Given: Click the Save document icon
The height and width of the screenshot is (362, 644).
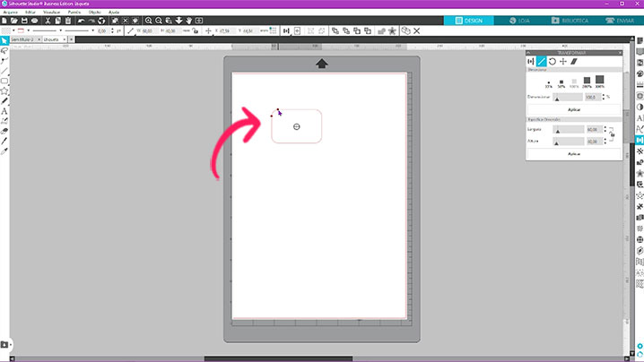Looking at the screenshot, I should click(23, 20).
